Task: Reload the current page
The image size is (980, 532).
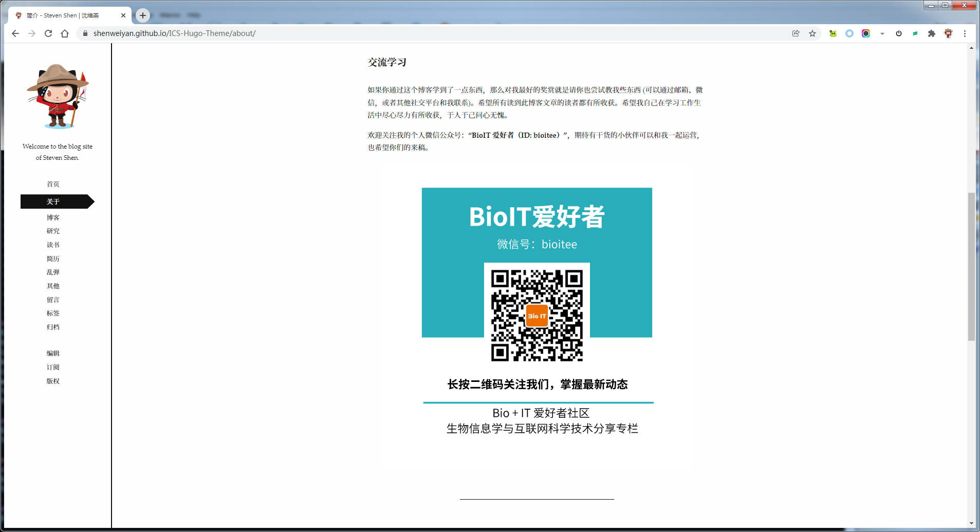Action: click(48, 33)
